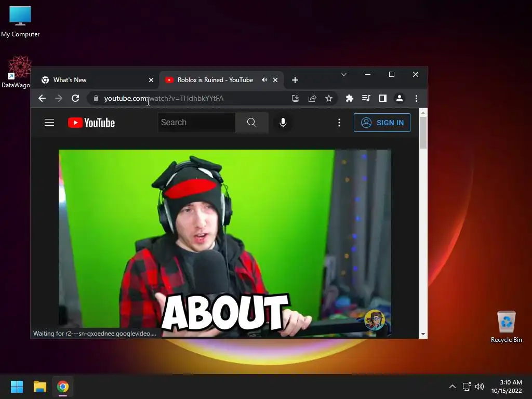
Task: Click the video player to pause
Action: coord(224,243)
